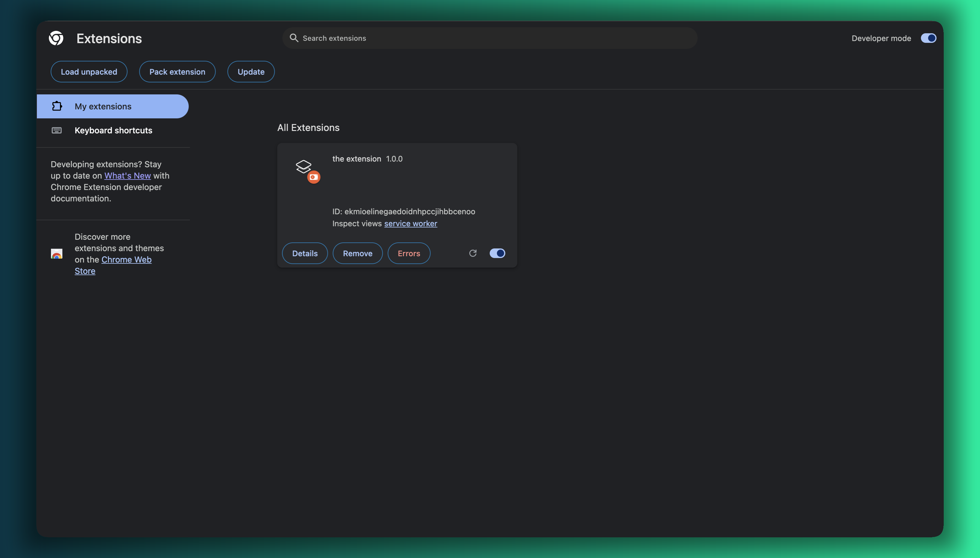Click the Chrome Web Store rainbow icon
This screenshot has width=980, height=558.
pos(57,254)
